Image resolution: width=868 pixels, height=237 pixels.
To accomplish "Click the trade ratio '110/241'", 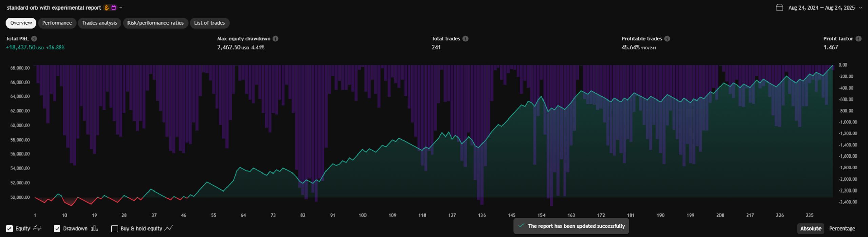I will tap(648, 48).
